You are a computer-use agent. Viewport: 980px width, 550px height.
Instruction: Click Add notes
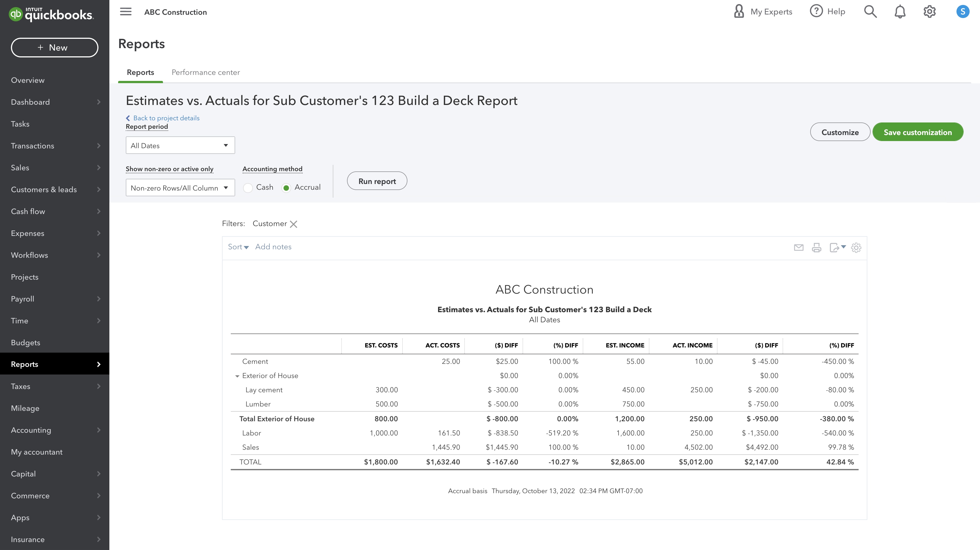click(273, 247)
